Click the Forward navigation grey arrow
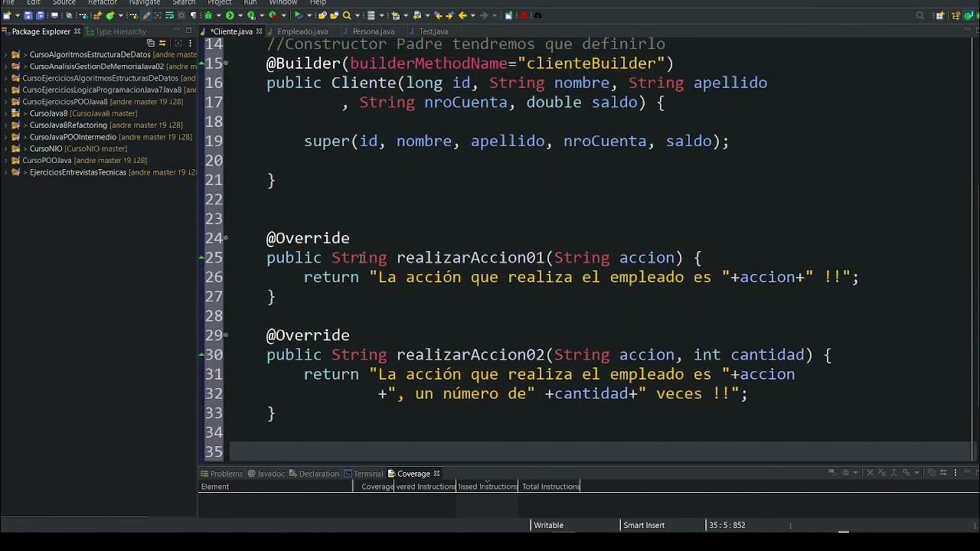The width and height of the screenshot is (980, 551). 484,15
